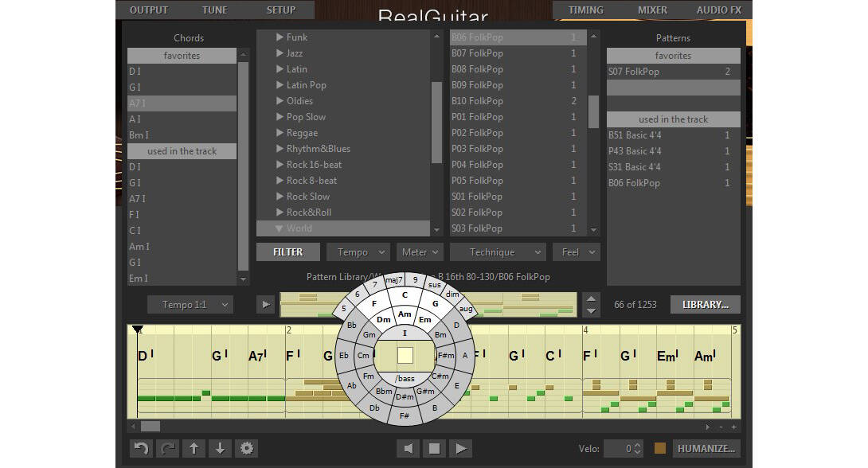This screenshot has width=868, height=468.
Task: Switch to the TIMING tab
Action: click(585, 10)
